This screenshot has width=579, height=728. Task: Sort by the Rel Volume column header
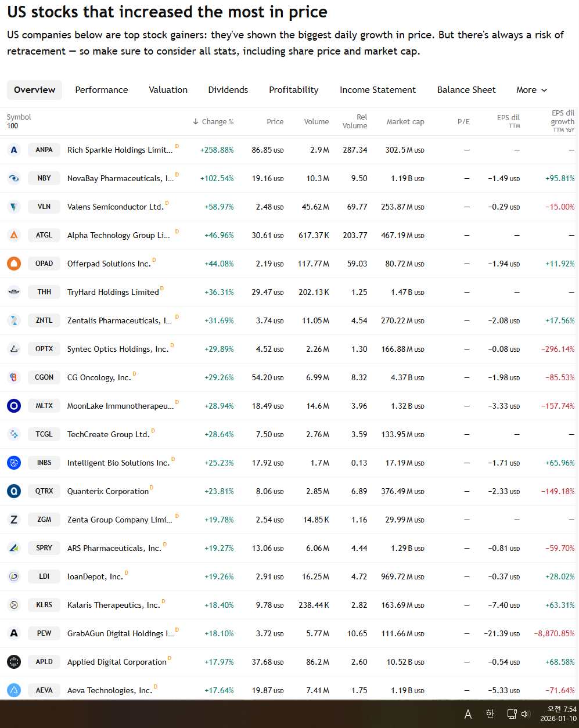pos(355,121)
